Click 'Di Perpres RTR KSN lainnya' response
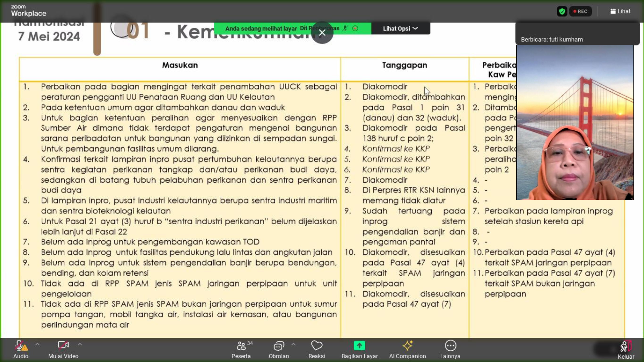644x362 pixels. 414,190
